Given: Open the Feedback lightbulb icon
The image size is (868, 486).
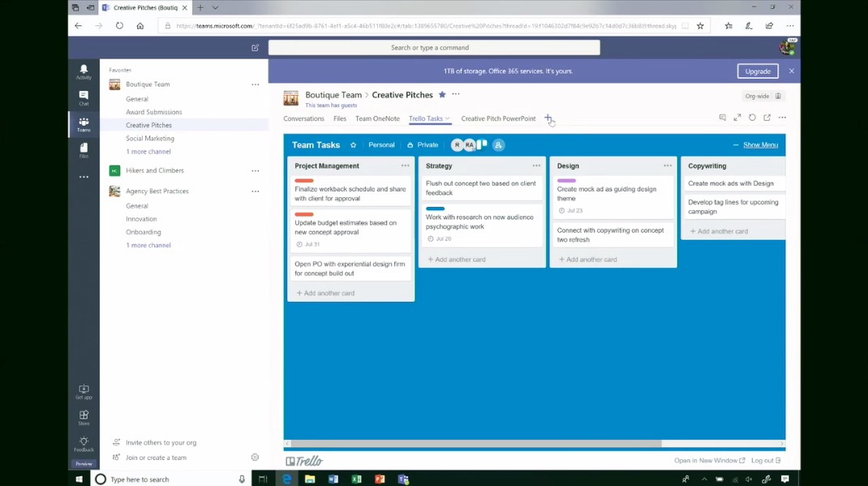Looking at the screenshot, I should coord(84,444).
